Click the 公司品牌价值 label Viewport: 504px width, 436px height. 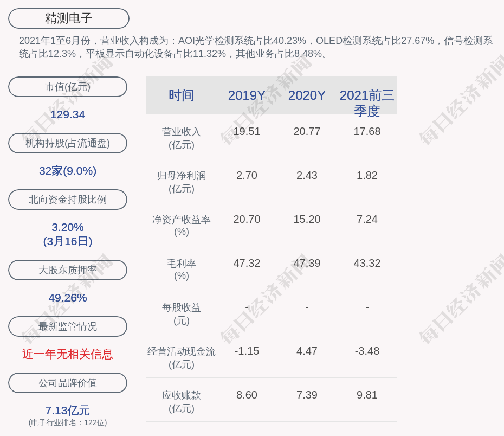tap(68, 383)
